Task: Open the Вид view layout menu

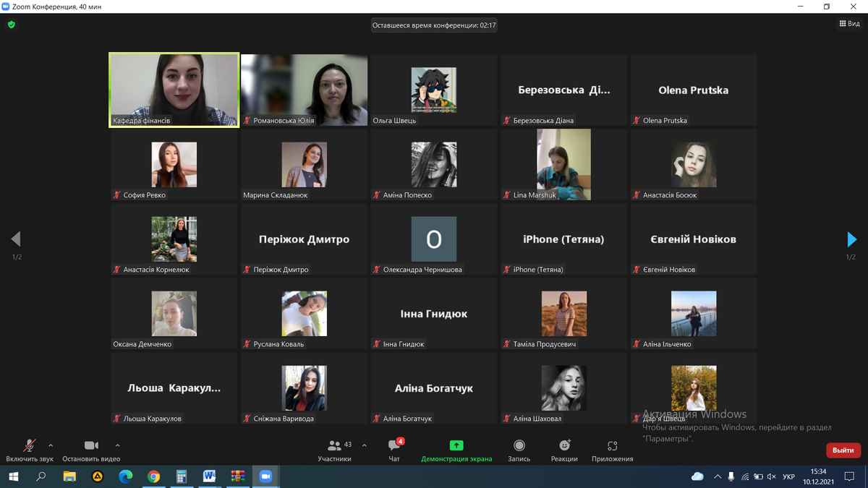Action: [849, 24]
